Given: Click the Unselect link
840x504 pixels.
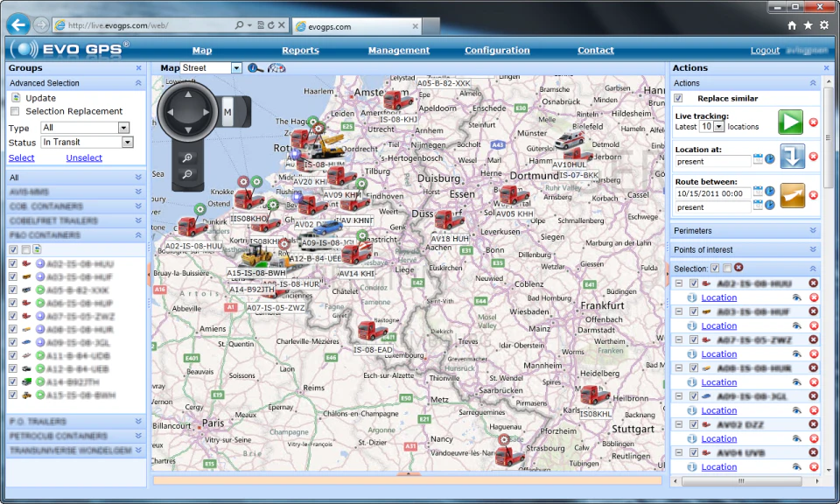Looking at the screenshot, I should click(x=85, y=157).
